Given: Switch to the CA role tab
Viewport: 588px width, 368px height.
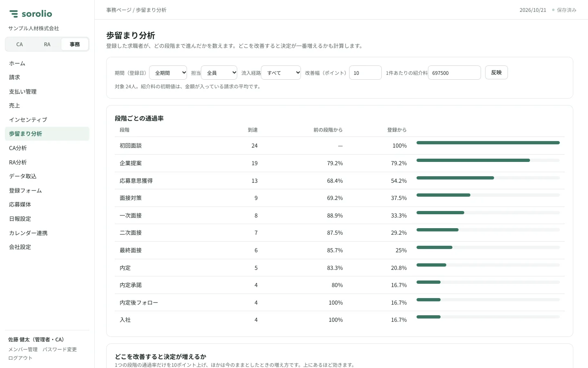Looking at the screenshot, I should tap(20, 44).
